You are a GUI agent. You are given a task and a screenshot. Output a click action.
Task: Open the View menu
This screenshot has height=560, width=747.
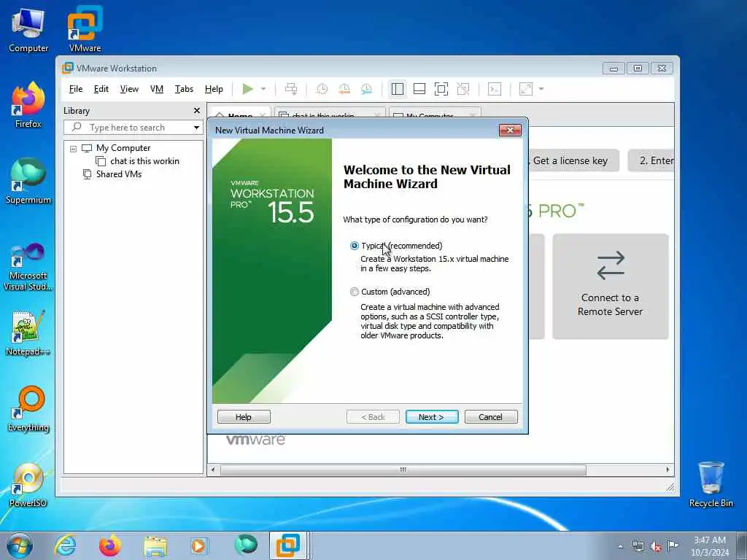tap(129, 89)
